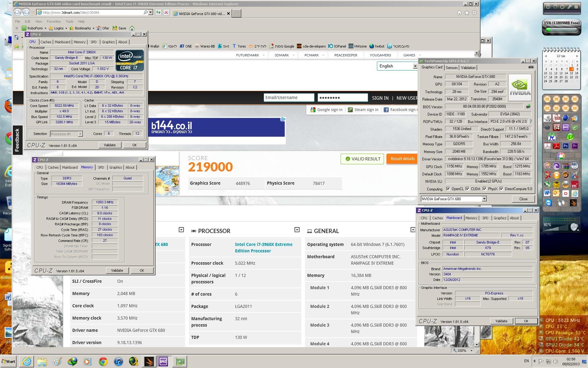Launch SuperPI from the launcher gadget
The width and height of the screenshot is (588, 368).
click(552, 136)
